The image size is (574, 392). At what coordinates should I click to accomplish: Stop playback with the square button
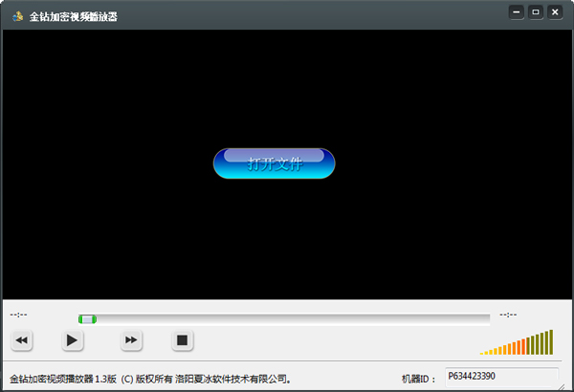click(183, 339)
